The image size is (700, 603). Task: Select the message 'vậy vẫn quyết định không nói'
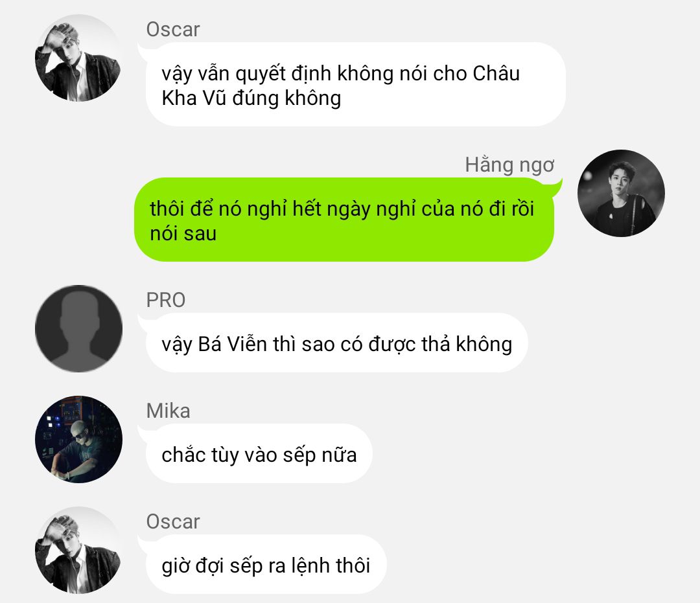(x=355, y=84)
